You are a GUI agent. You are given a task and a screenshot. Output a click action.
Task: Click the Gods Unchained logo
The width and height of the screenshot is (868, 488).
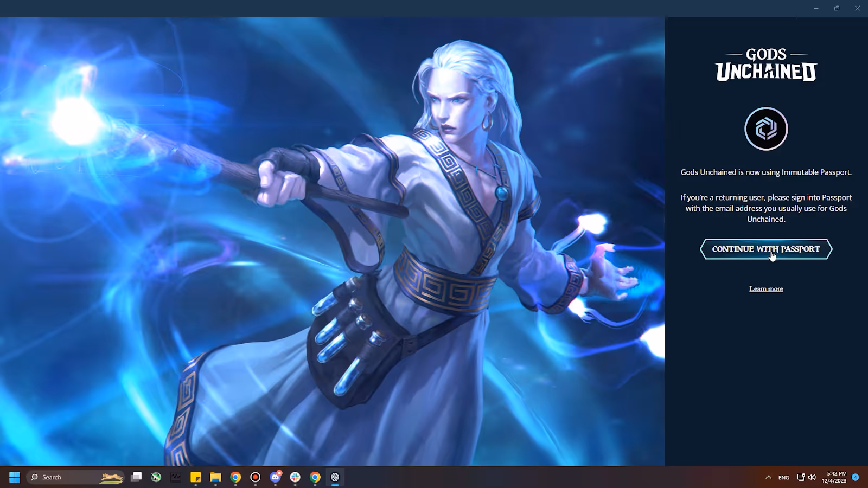tap(766, 65)
